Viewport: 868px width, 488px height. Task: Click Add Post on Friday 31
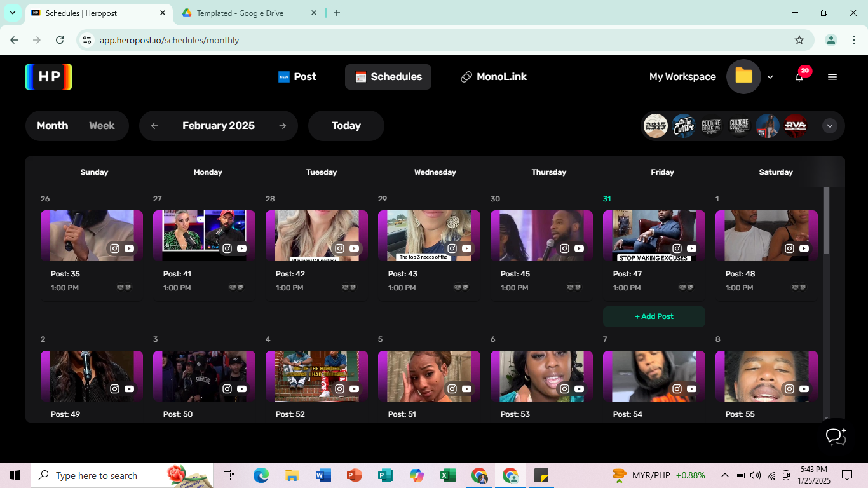click(x=654, y=316)
